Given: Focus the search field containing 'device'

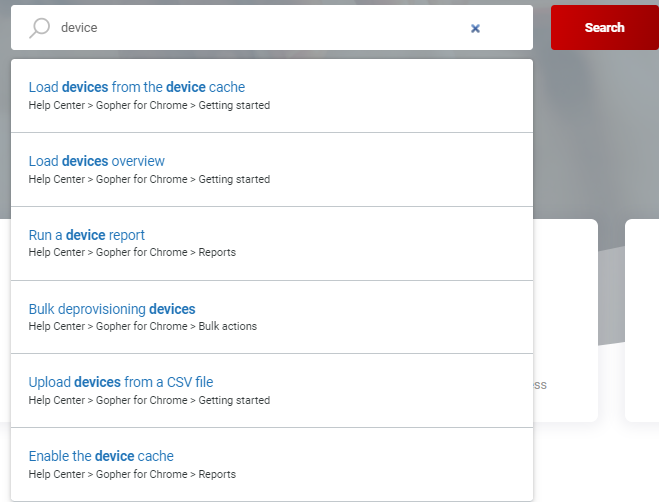Looking at the screenshot, I should (x=250, y=28).
